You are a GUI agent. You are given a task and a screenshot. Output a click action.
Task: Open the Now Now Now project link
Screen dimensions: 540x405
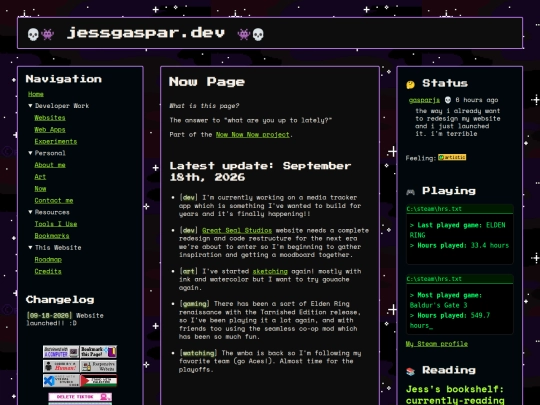[x=252, y=135]
